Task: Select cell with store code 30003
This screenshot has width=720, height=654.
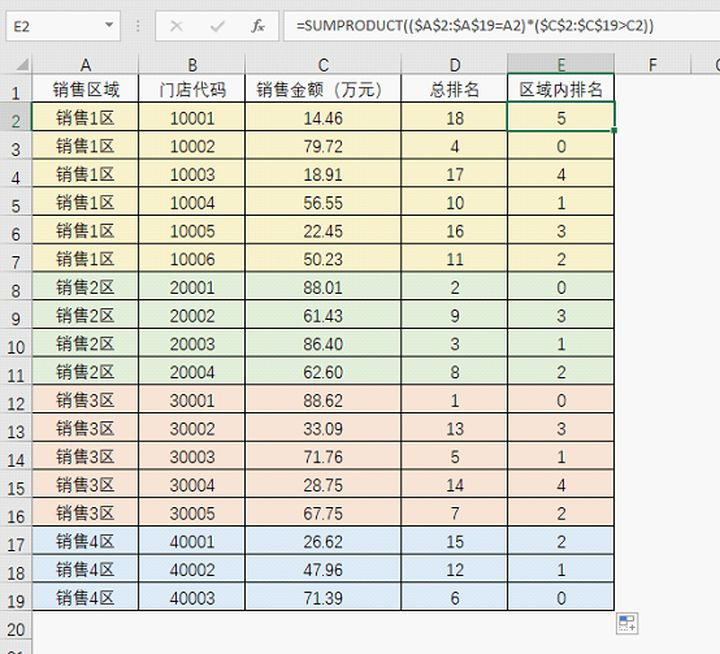Action: click(x=192, y=457)
